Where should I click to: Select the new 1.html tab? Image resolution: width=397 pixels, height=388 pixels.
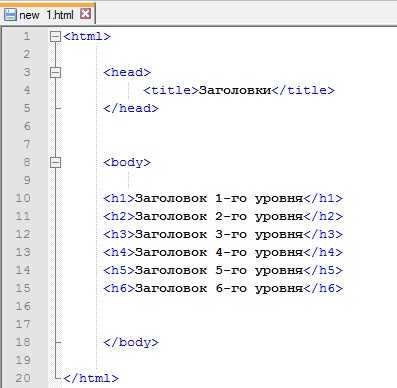[48, 14]
